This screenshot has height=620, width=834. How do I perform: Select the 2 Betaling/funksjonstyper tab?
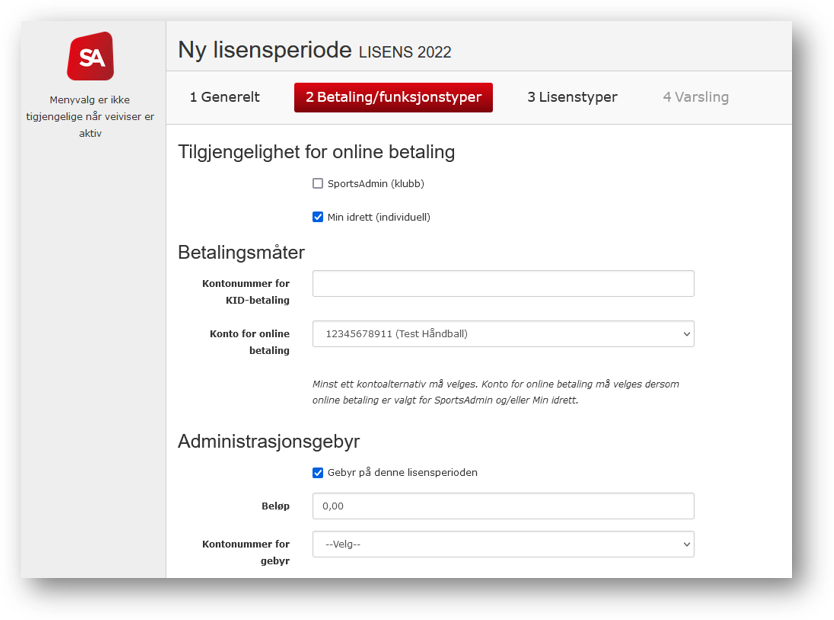pyautogui.click(x=393, y=97)
